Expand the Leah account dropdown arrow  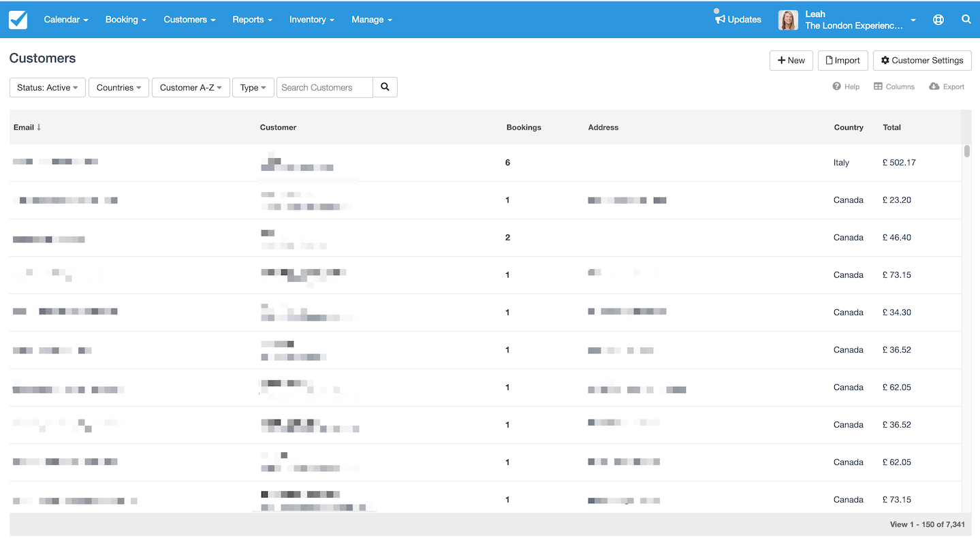tap(913, 20)
